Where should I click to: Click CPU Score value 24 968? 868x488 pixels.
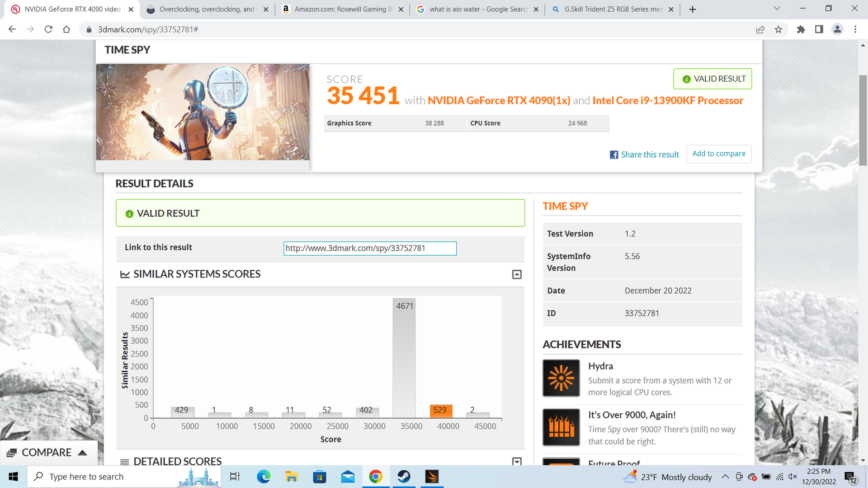tap(577, 123)
